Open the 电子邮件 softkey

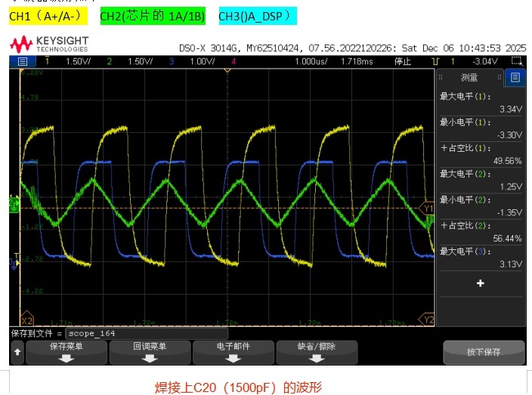[233, 352]
